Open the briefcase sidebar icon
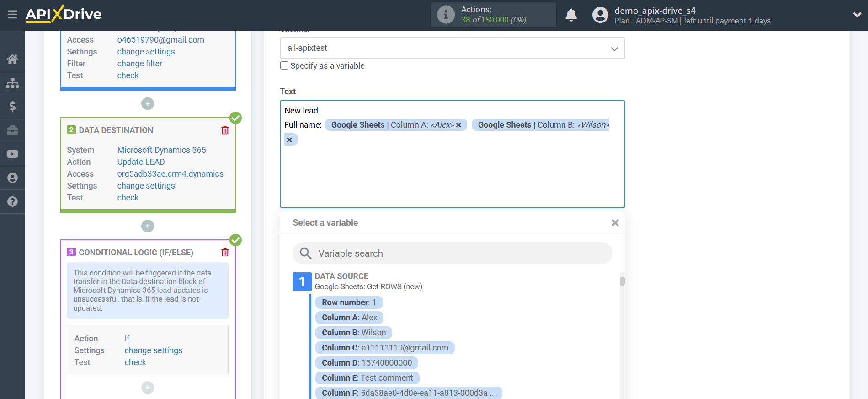Image resolution: width=868 pixels, height=399 pixels. pyautogui.click(x=12, y=130)
